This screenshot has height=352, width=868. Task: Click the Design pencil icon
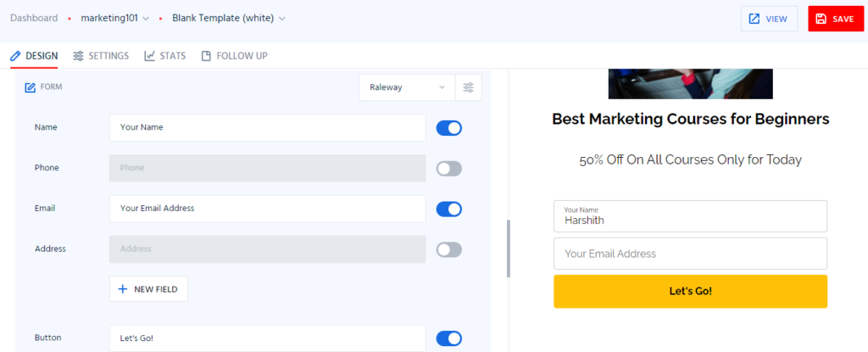(x=15, y=56)
